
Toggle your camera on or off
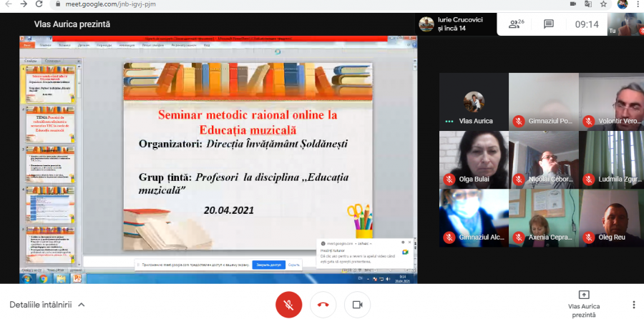point(357,305)
